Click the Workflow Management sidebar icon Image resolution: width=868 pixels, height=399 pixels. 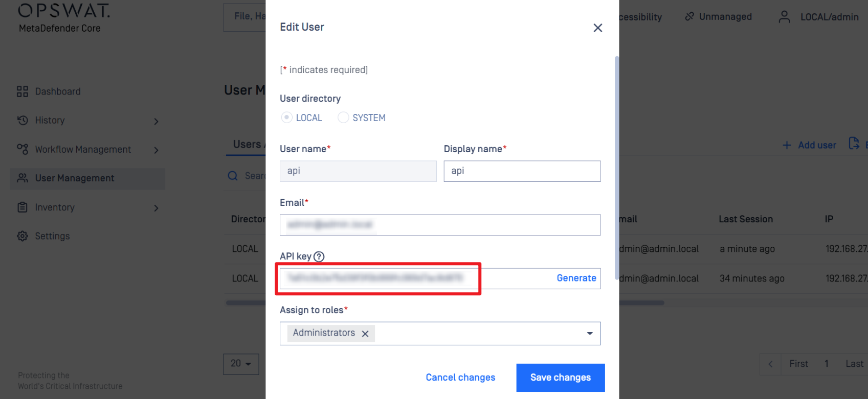(x=23, y=149)
